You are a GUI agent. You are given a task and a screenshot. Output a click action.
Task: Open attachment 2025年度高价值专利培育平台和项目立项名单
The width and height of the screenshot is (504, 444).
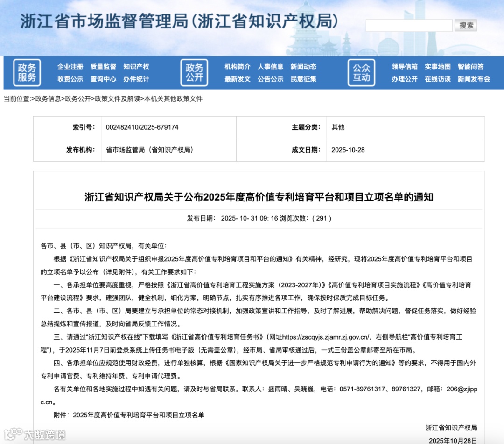click(x=139, y=415)
